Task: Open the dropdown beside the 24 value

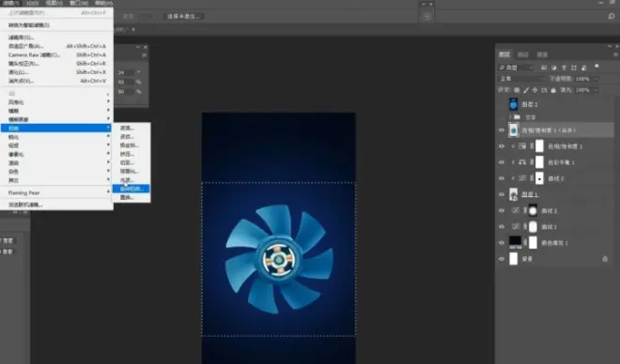Action: tap(138, 72)
